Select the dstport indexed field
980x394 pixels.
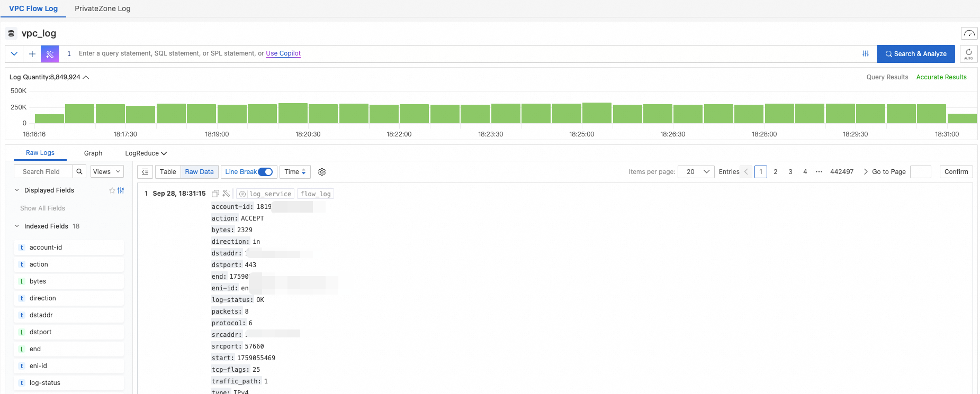(69, 332)
